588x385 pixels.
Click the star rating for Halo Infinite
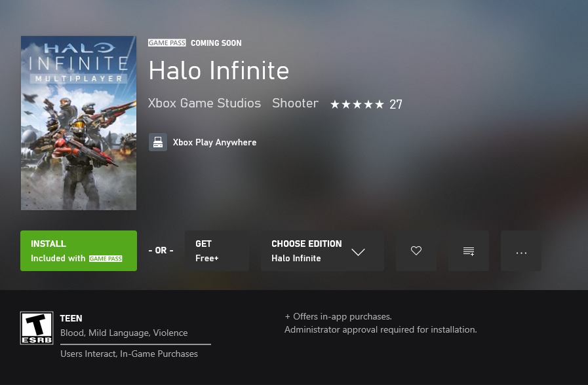[357, 103]
